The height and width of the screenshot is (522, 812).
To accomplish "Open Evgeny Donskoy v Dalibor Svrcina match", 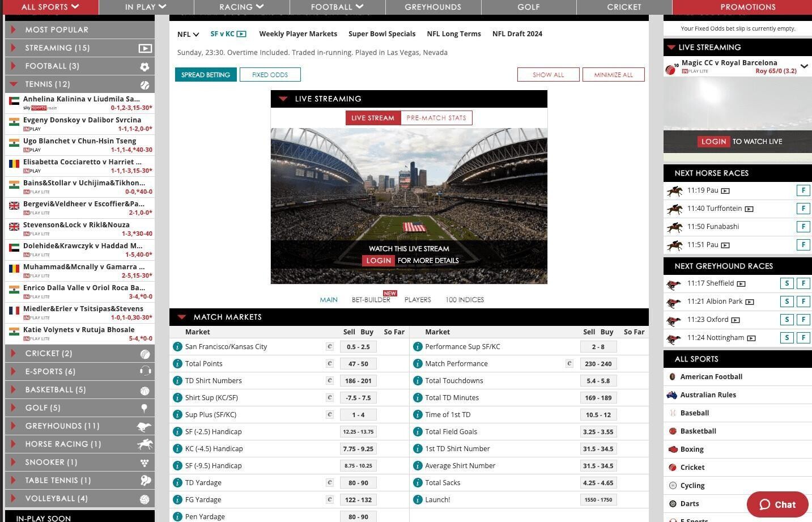I will (x=80, y=124).
